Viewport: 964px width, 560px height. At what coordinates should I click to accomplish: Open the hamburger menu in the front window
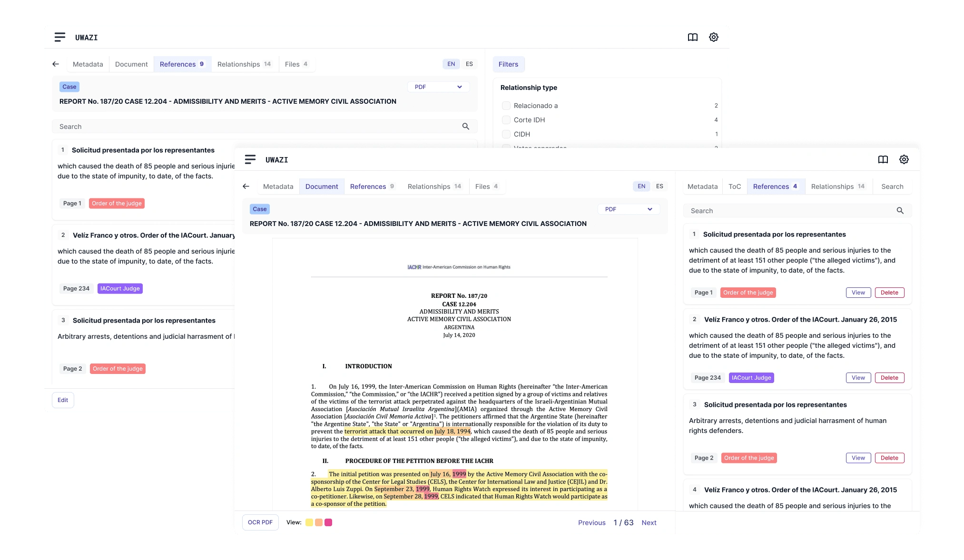click(251, 159)
